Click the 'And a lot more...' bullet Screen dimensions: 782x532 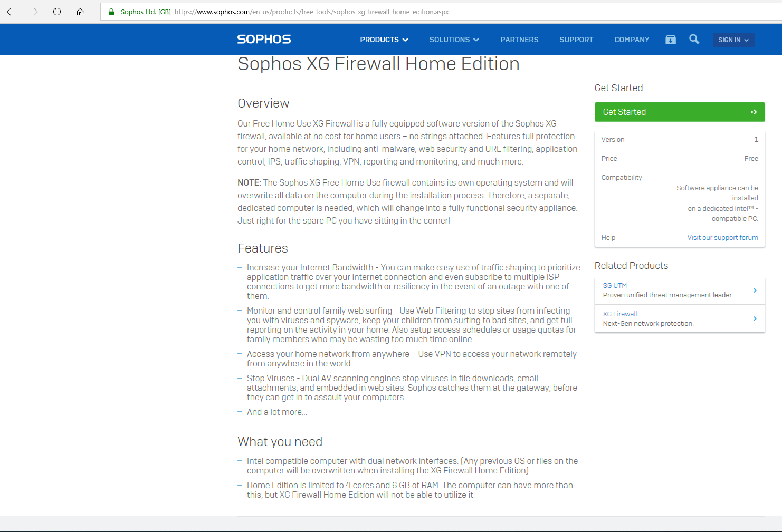point(277,412)
